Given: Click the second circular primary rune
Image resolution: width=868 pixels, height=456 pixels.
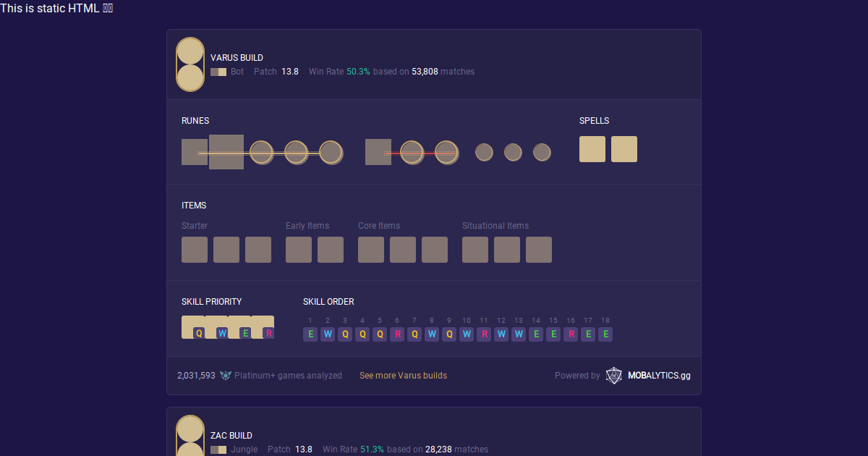Looking at the screenshot, I should (296, 152).
